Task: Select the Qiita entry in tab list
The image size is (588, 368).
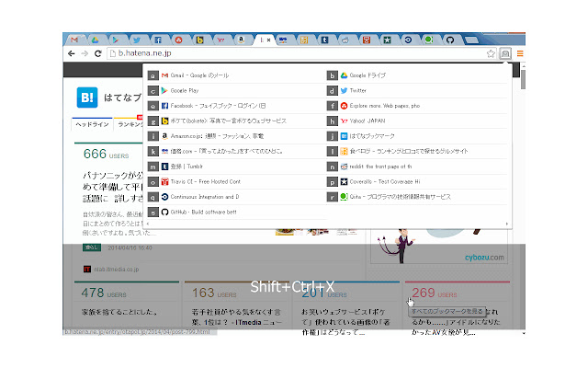Action: tap(416, 197)
